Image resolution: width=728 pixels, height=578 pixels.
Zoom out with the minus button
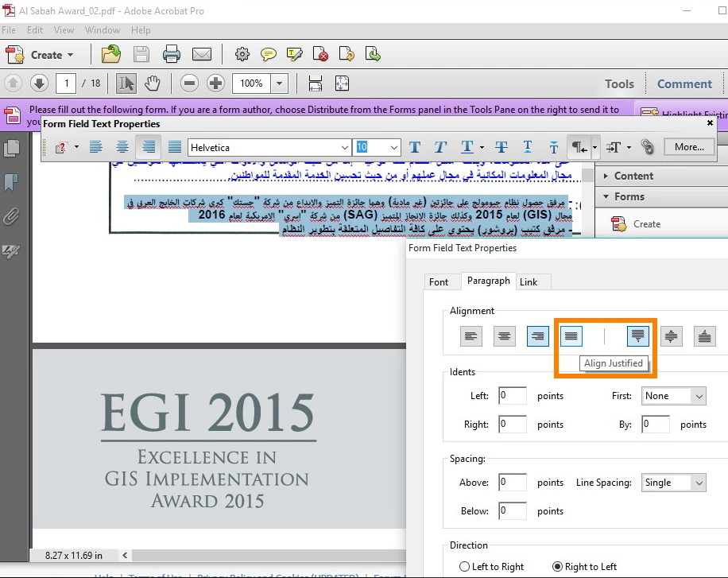pyautogui.click(x=189, y=83)
